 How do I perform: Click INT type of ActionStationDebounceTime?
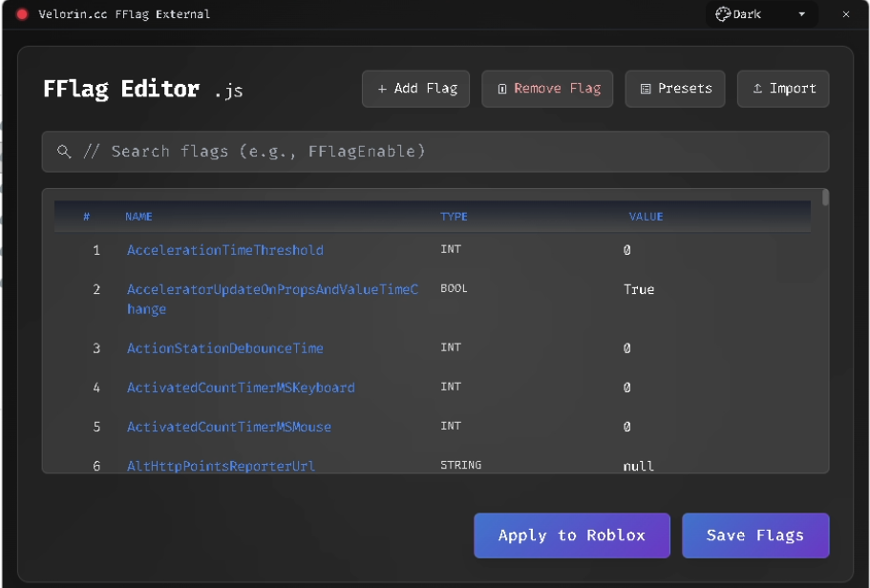(x=451, y=347)
